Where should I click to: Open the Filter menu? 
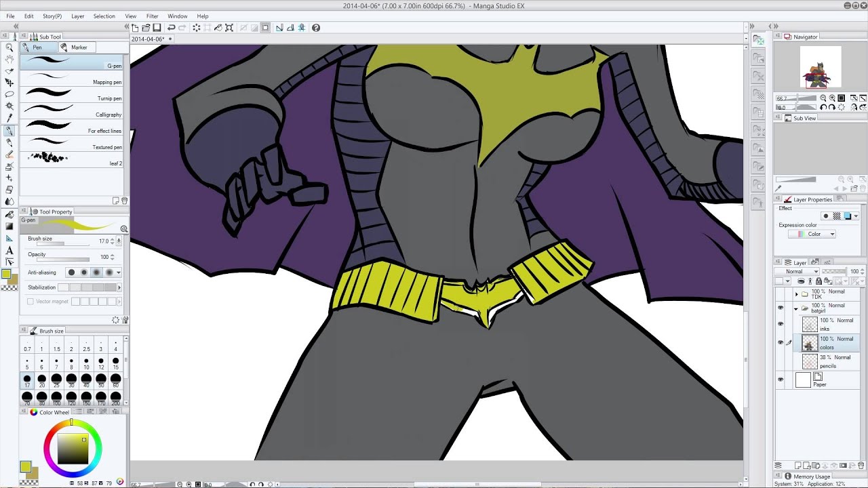coord(152,16)
